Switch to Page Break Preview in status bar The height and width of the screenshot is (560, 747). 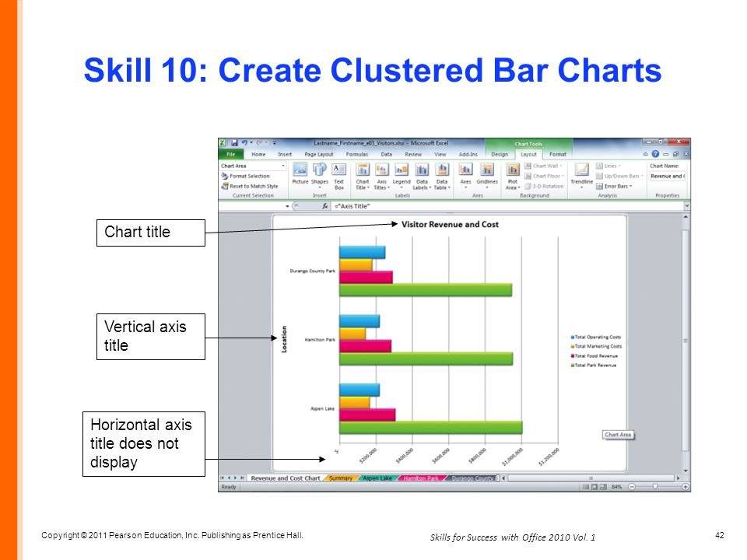click(603, 487)
